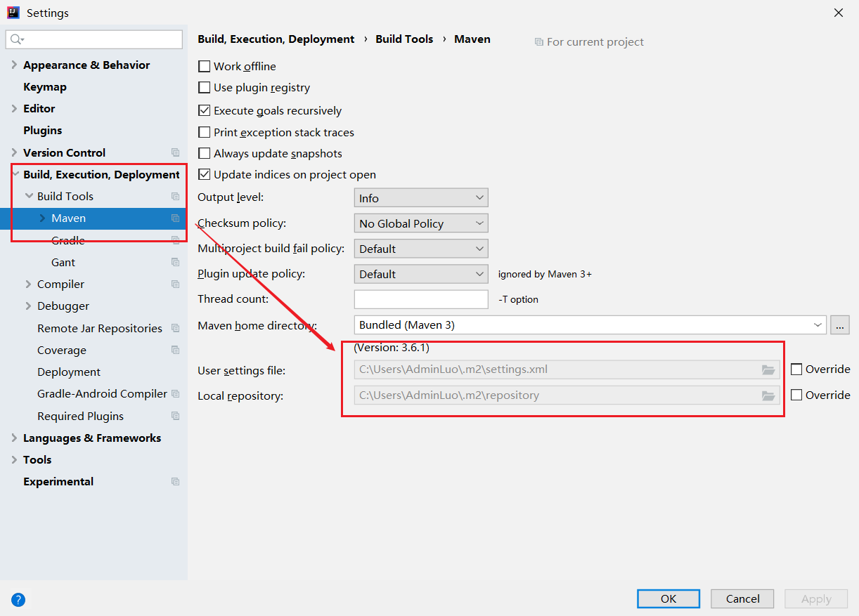859x616 pixels.
Task: Select Coverage settings item
Action: [x=62, y=350]
